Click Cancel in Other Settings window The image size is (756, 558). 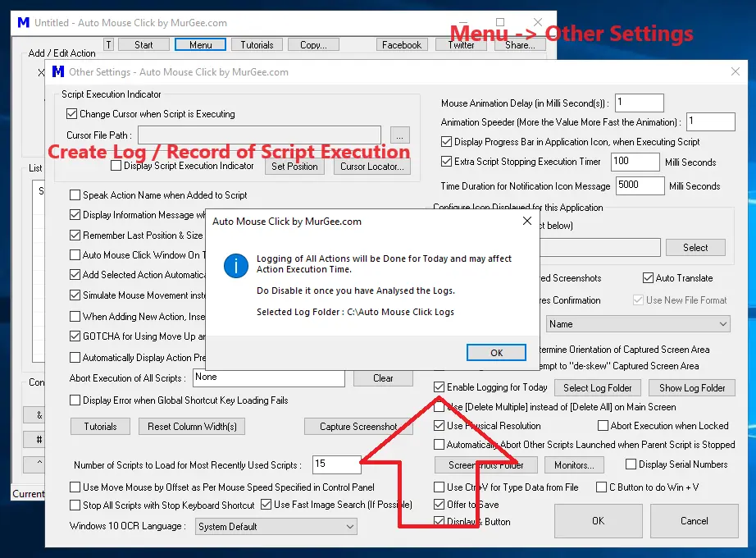[694, 521]
